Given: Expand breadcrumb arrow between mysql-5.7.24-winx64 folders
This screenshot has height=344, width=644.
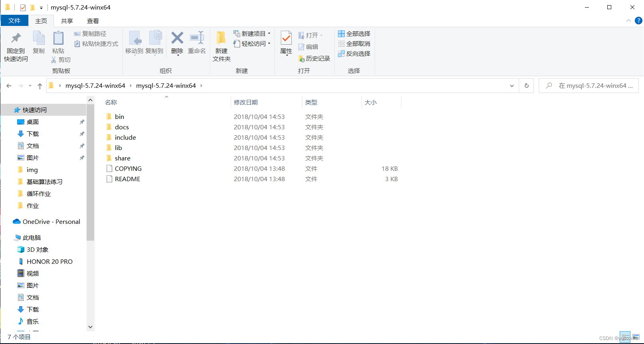Looking at the screenshot, I should pos(130,85).
